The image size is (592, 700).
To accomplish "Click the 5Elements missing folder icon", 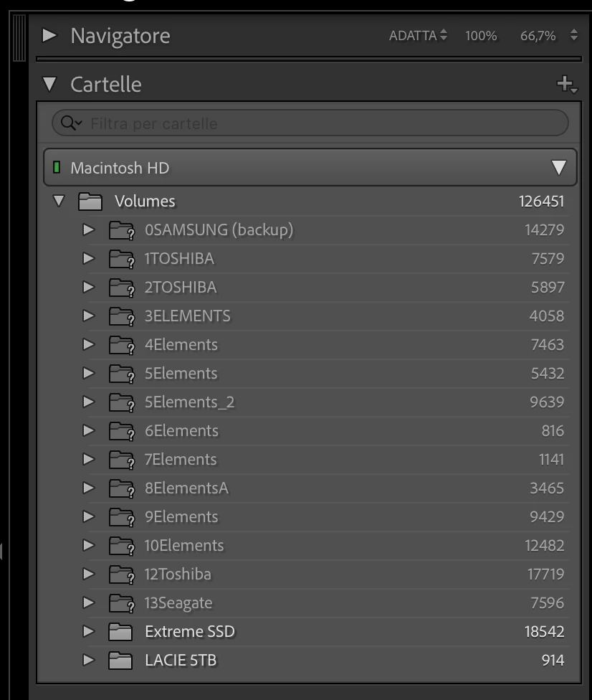I will point(122,374).
